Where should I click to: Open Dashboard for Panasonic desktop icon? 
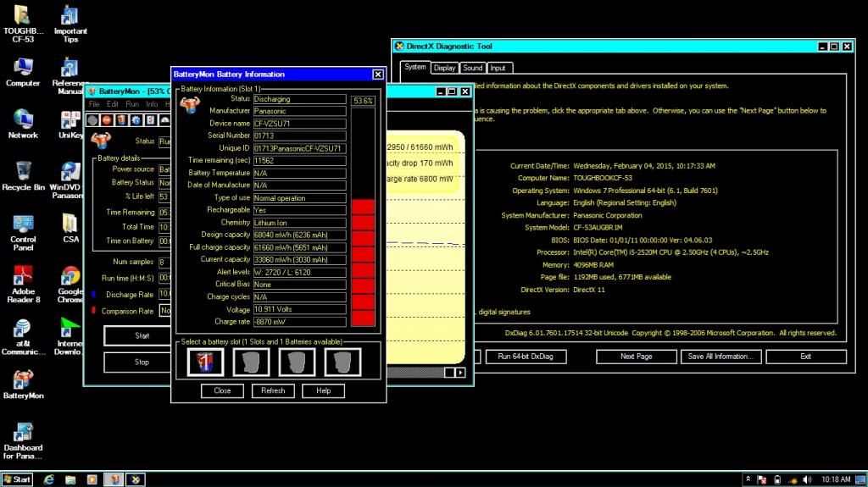tap(23, 441)
